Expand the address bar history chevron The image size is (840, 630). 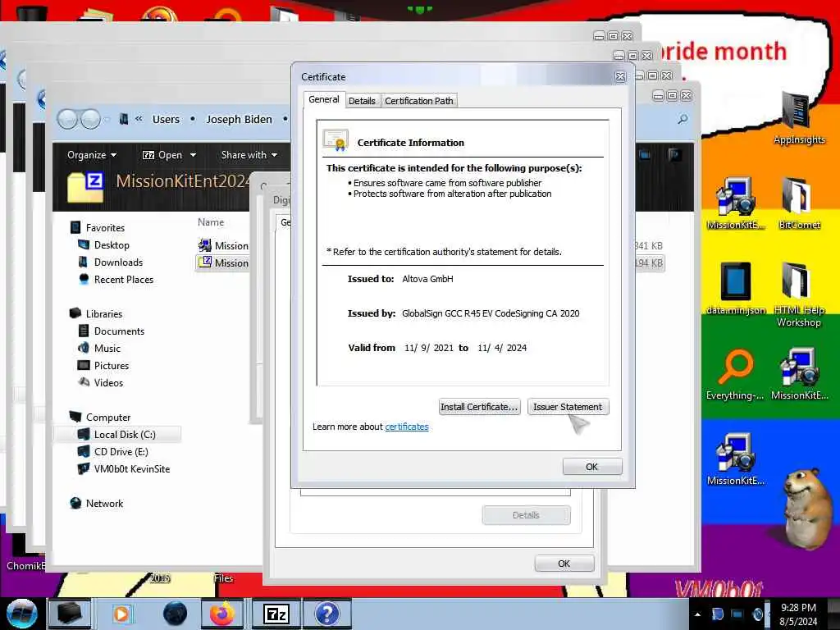[139, 118]
